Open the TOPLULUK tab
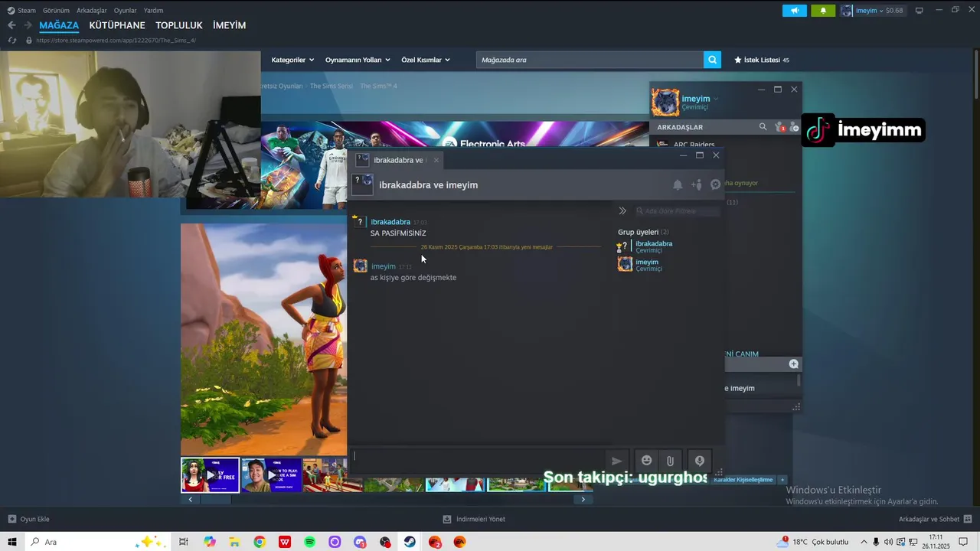980x551 pixels. click(179, 25)
